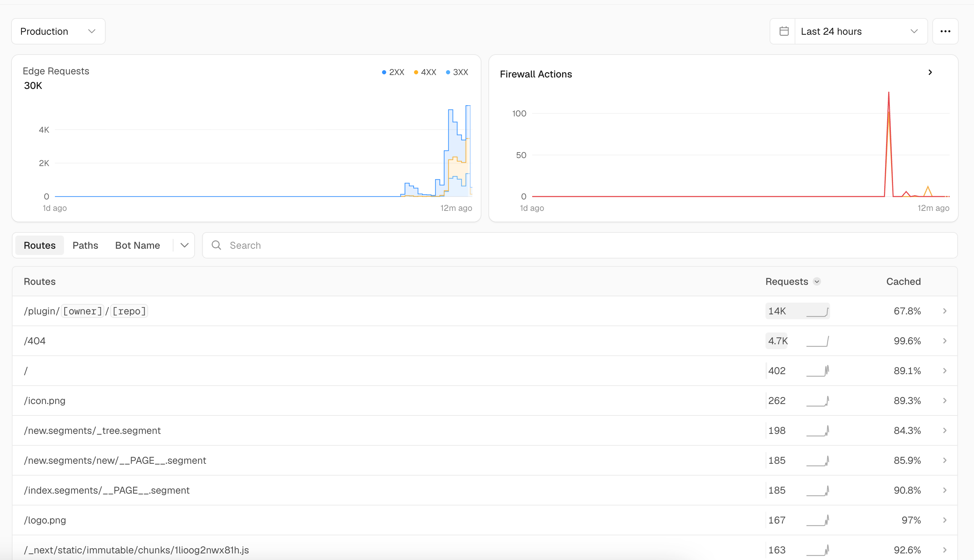Click chevron on /new.segments/new/__PAGE__.segment row
This screenshot has height=560, width=974.
(x=945, y=460)
